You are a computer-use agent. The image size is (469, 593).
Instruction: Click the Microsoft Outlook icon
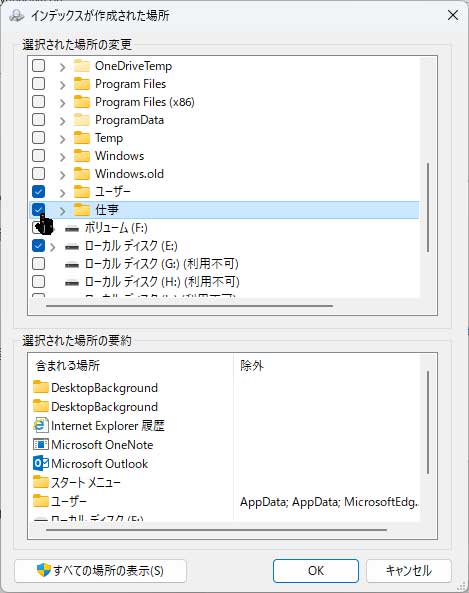41,463
